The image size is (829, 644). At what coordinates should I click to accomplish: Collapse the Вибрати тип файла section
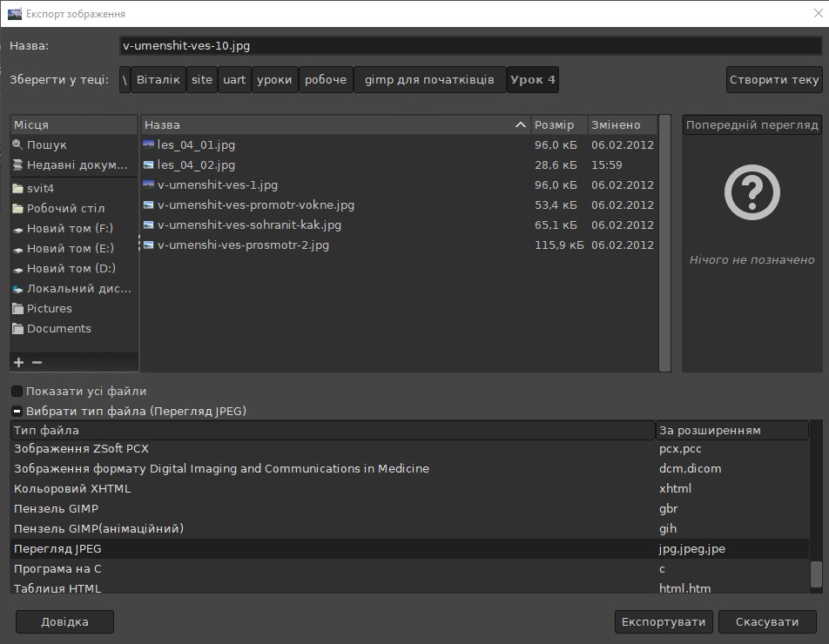(x=17, y=411)
